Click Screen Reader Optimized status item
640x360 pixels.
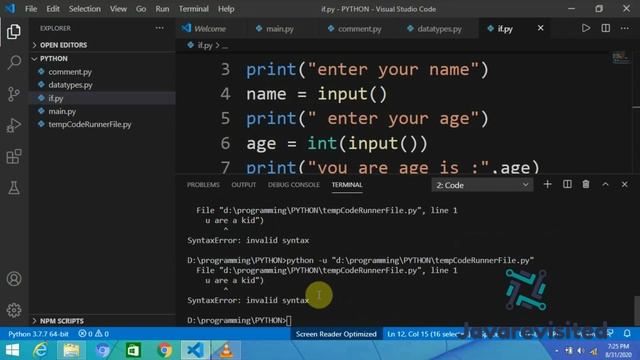pos(336,334)
